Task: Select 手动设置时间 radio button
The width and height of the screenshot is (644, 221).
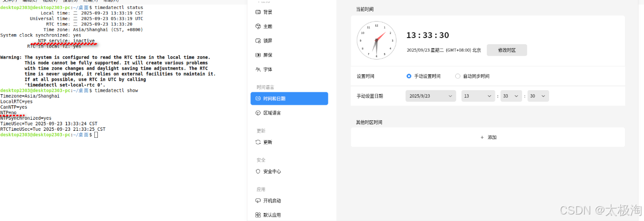Action: point(409,76)
